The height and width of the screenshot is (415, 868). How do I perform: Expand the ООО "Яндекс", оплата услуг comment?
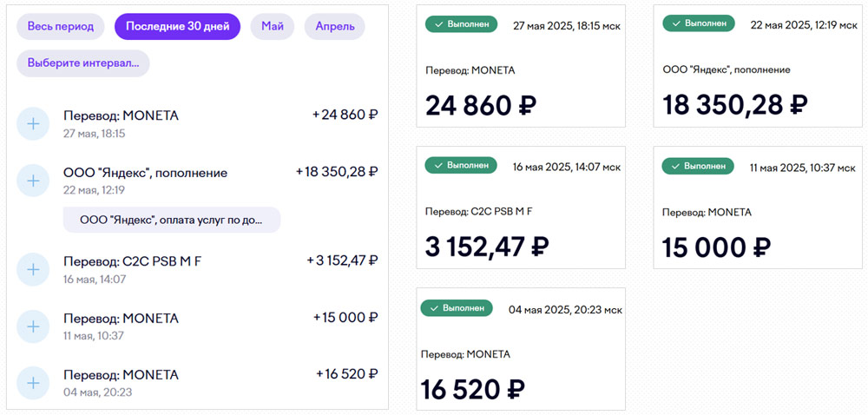172,220
